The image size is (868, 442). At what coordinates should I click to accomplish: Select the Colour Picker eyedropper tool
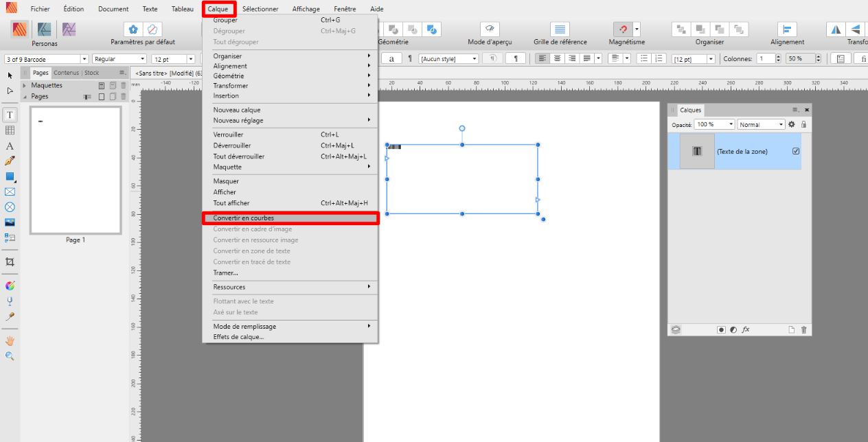point(10,316)
